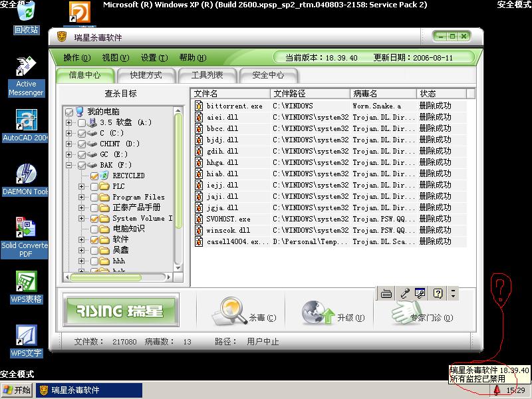The image size is (532, 399).
Task: Open Active Messenger desktop shortcut
Action: click(26, 76)
